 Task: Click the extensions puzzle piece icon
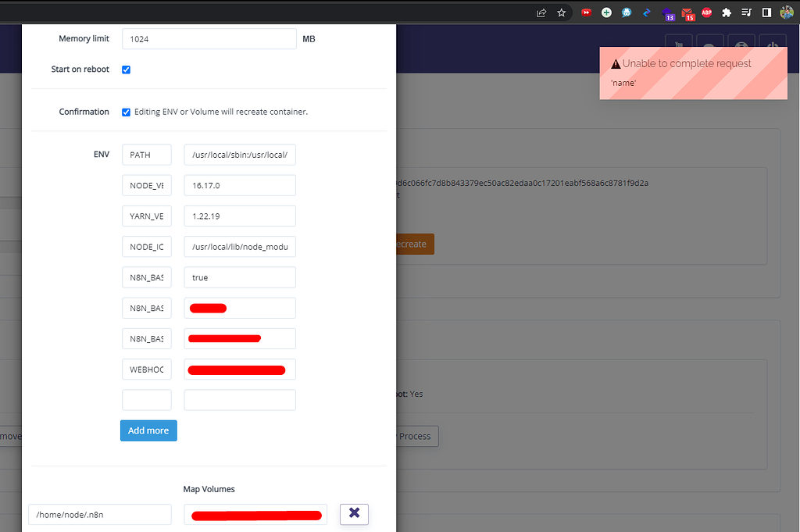tap(726, 12)
